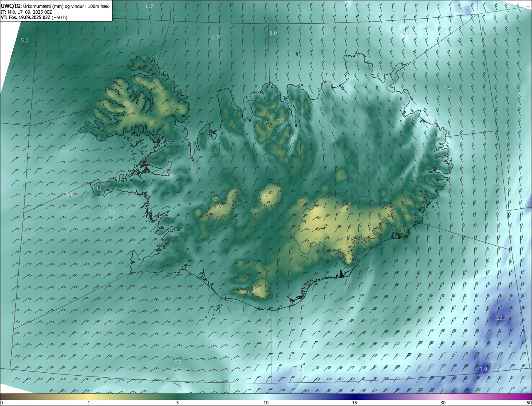Image resolution: width=532 pixels, height=406 pixels.
Task: Click the 30 tick on the color scale
Action: (443, 403)
